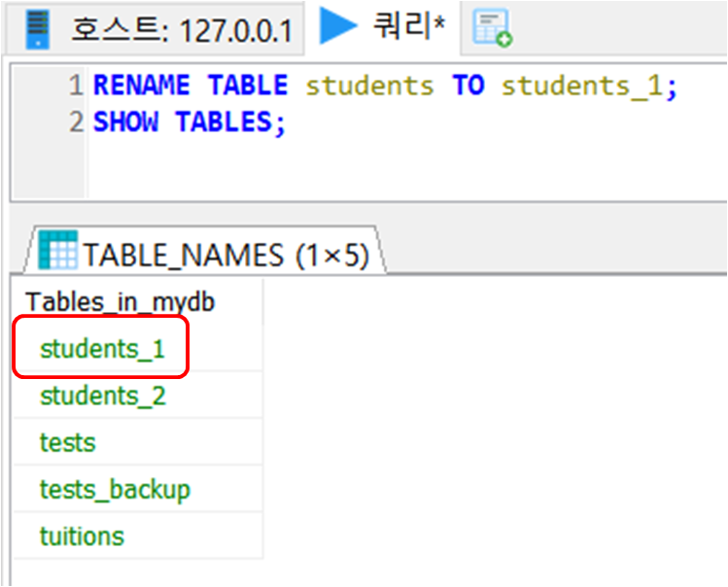Click the grid icon on TABLE_NAMES tab
The width and height of the screenshot is (728, 587).
tap(58, 250)
